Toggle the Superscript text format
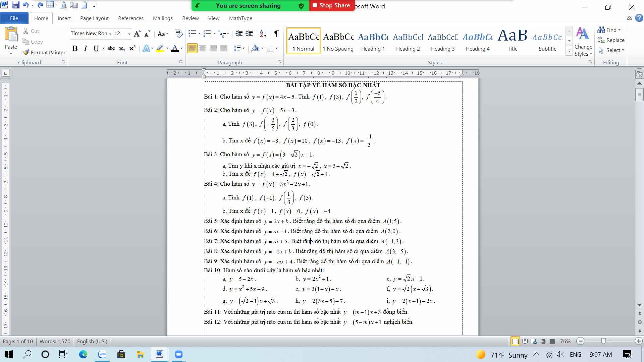Screen dimensions: 644x362 tap(133, 48)
